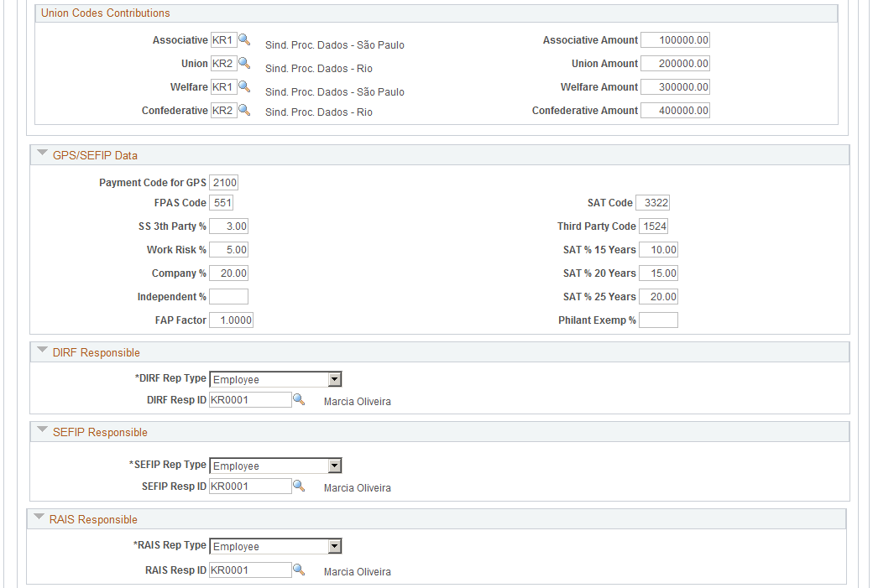
Task: Click the Union Codes Contributions heading
Action: pos(105,13)
